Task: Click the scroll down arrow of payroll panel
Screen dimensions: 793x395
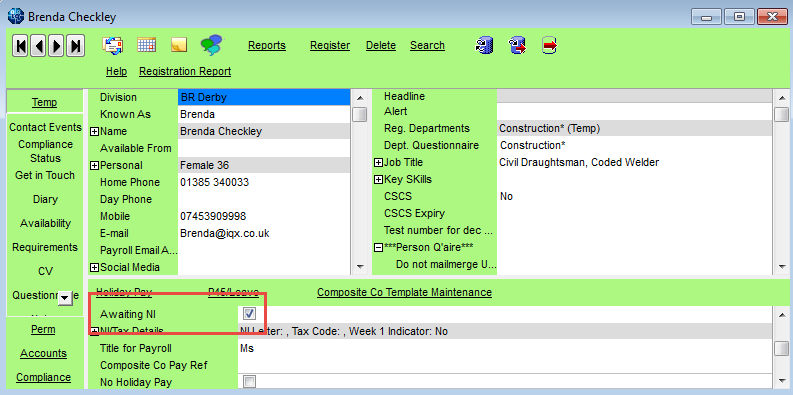Action: click(781, 381)
